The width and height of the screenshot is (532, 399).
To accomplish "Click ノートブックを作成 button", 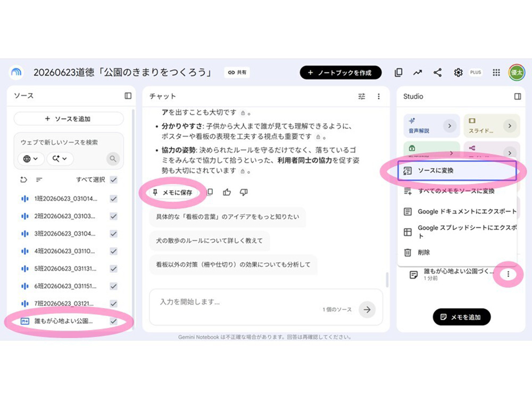I will (340, 72).
